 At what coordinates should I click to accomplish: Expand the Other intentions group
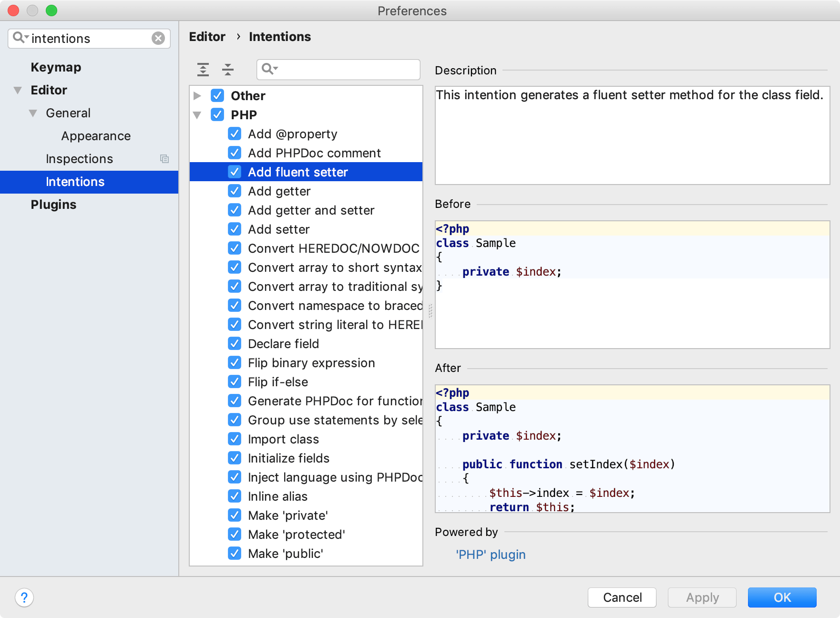tap(197, 95)
